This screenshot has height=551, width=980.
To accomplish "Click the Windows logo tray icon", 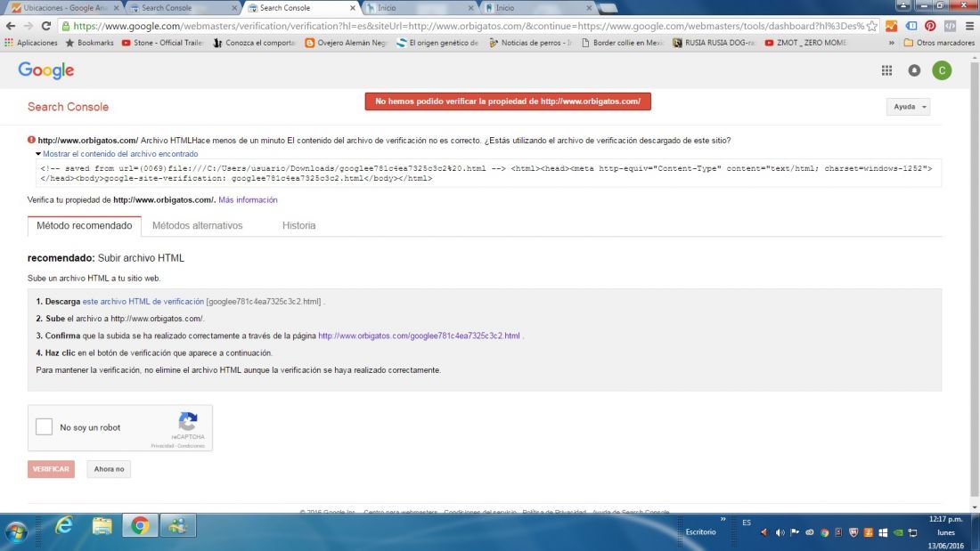I will [x=883, y=533].
